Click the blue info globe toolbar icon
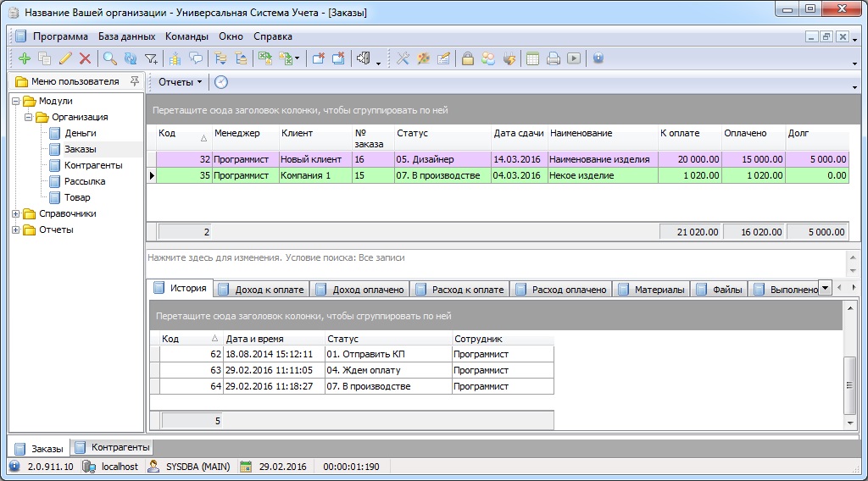The width and height of the screenshot is (868, 481). 598,58
